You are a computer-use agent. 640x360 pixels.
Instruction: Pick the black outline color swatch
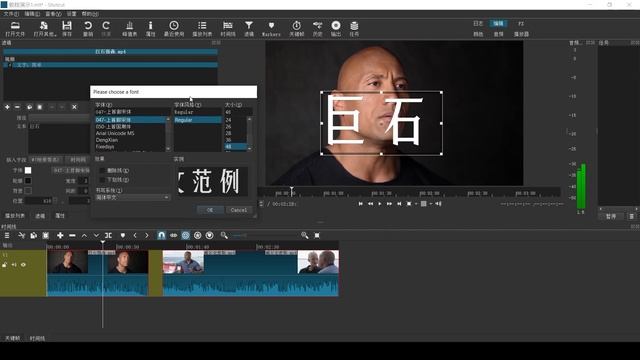pyautogui.click(x=28, y=180)
